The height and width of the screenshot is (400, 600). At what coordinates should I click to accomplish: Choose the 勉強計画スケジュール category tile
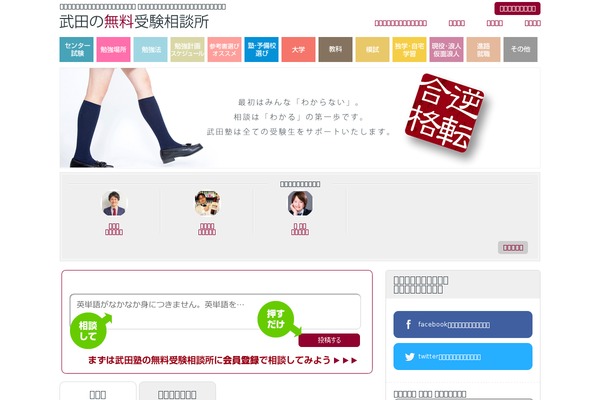pyautogui.click(x=188, y=49)
